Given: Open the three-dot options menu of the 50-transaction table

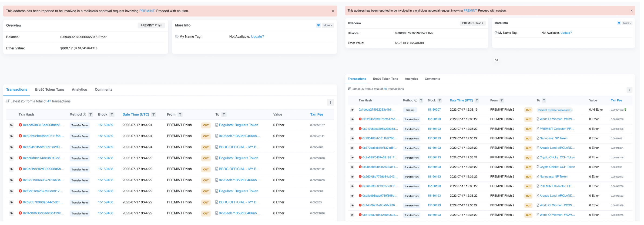Looking at the screenshot, I should 629,90.
